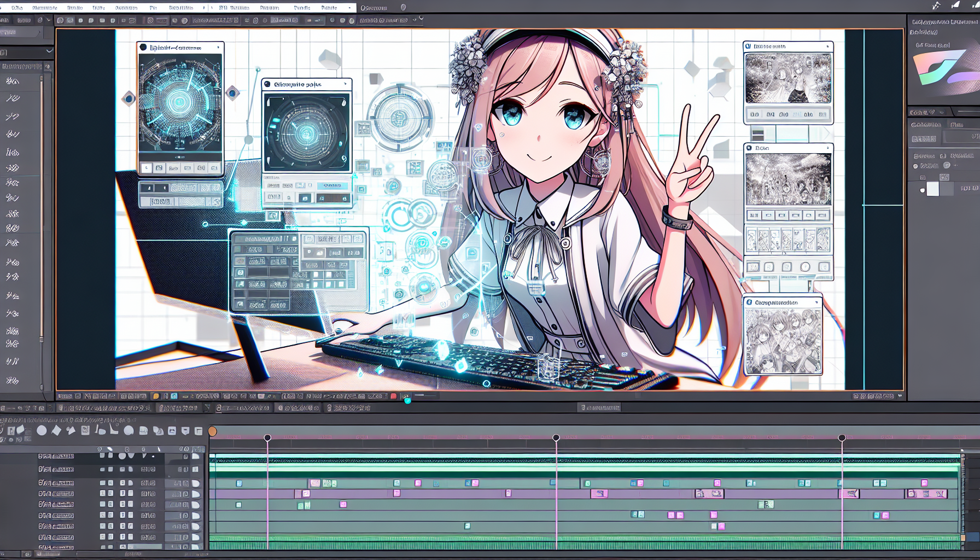Pick the white color swatch in the right panel

click(x=932, y=189)
